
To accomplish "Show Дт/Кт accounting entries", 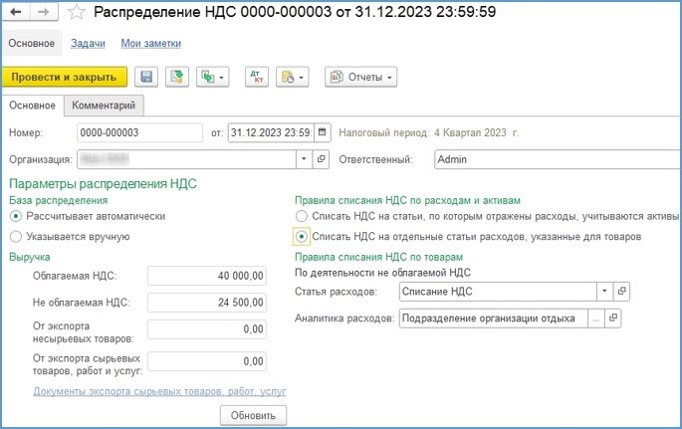I will click(x=257, y=77).
